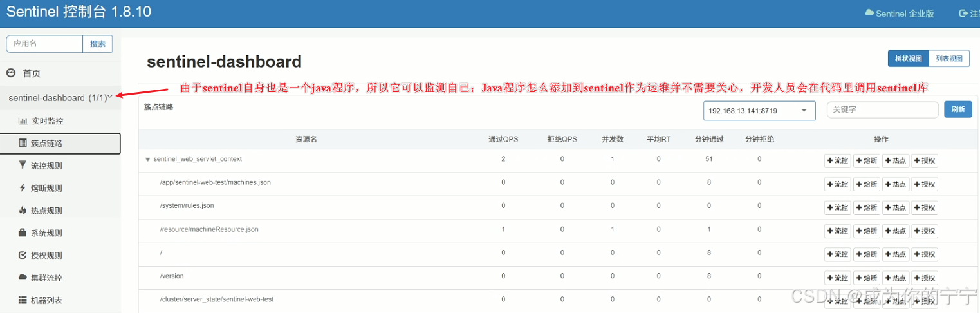Click resource name /cluster/server_state/sentinel-web-test
980x313 pixels.
point(217,299)
